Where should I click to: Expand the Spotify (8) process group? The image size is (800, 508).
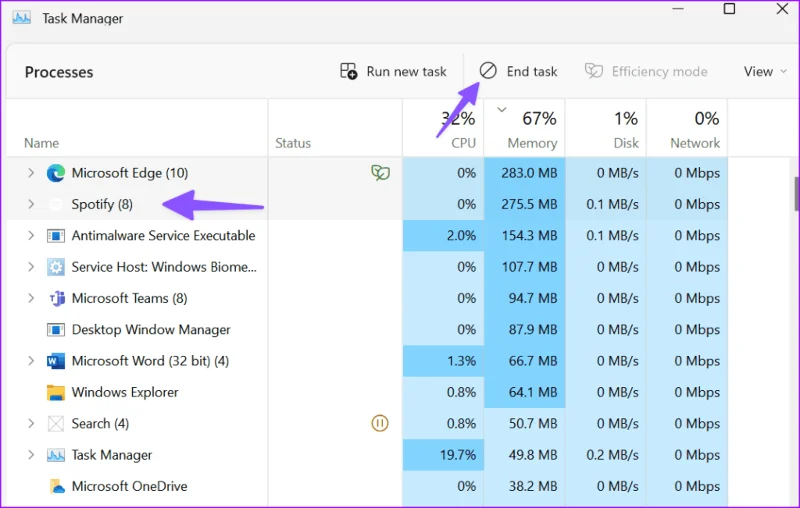31,204
